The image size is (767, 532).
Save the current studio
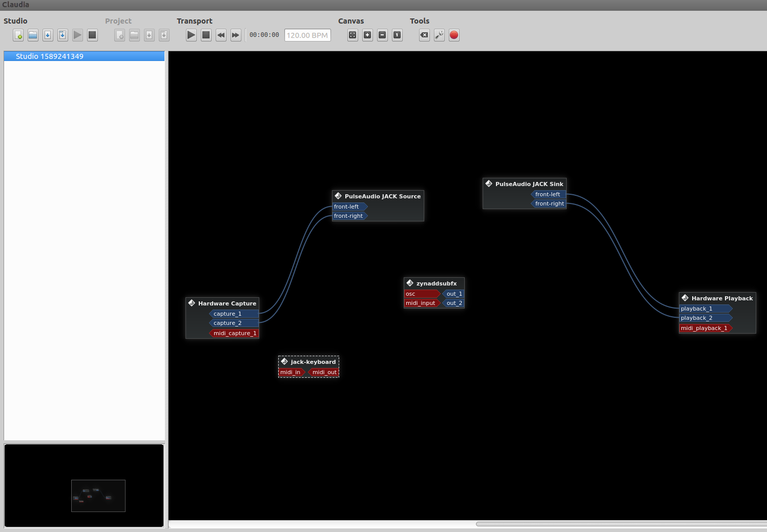48,35
